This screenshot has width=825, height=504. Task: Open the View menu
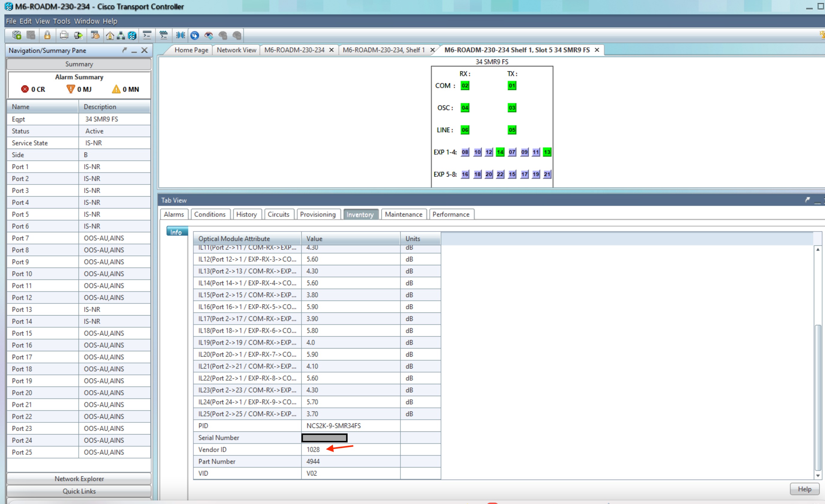pos(42,21)
